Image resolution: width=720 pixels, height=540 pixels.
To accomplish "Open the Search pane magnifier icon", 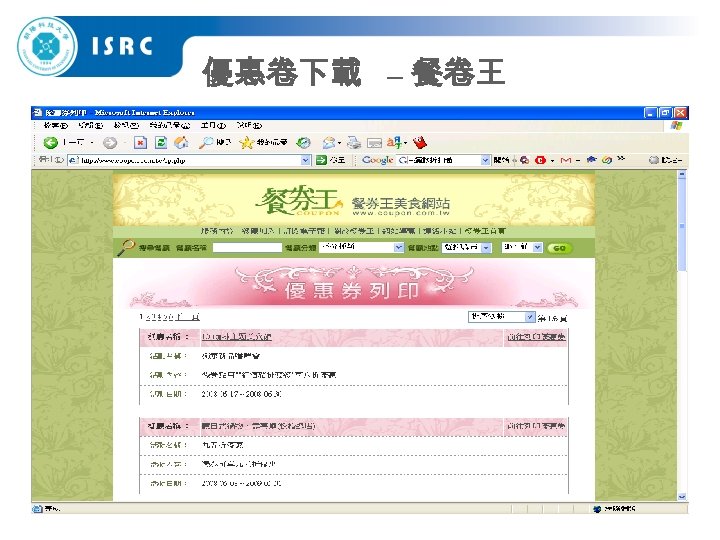I will pos(206,143).
